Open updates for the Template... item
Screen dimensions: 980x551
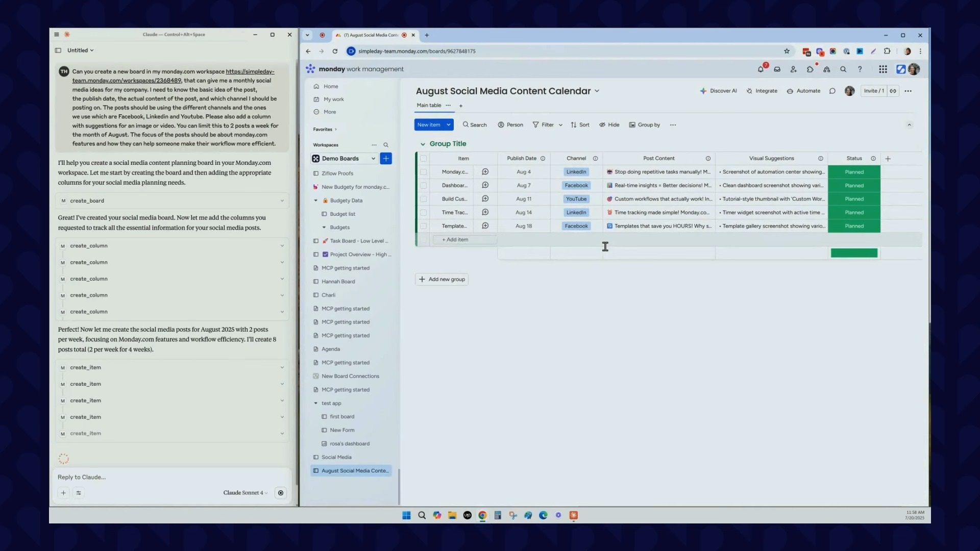[x=485, y=226]
